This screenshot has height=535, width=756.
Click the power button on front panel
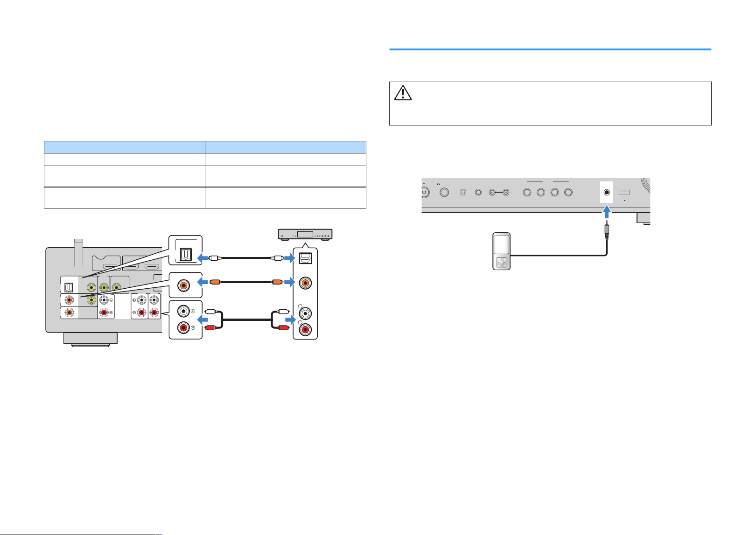424,192
